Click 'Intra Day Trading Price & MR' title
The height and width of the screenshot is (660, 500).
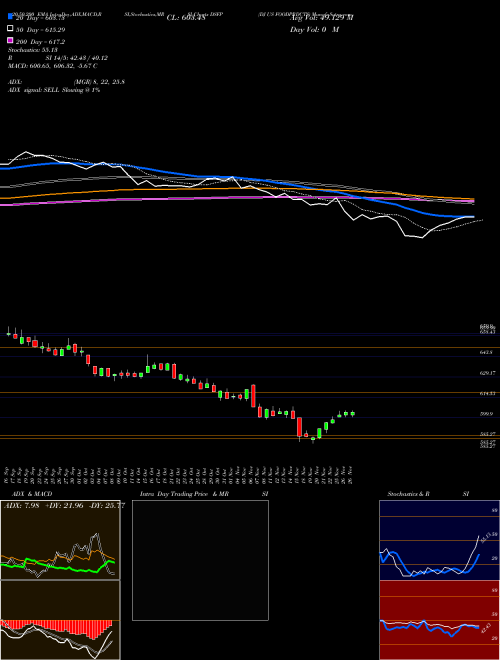click(184, 494)
